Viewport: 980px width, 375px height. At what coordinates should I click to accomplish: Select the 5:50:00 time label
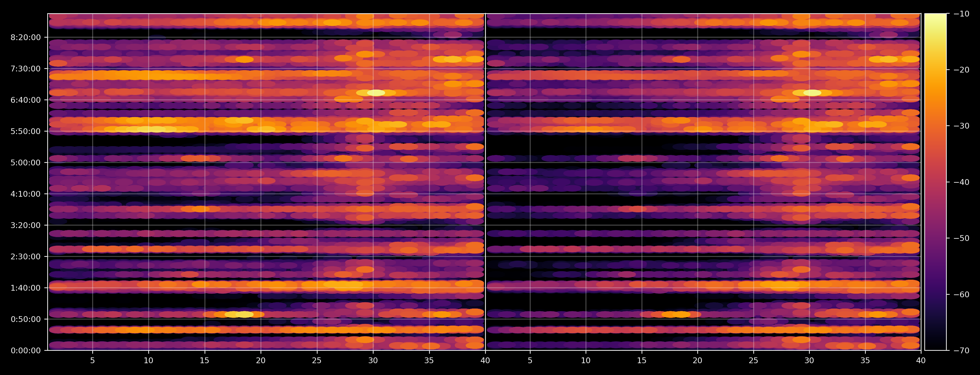[26, 131]
